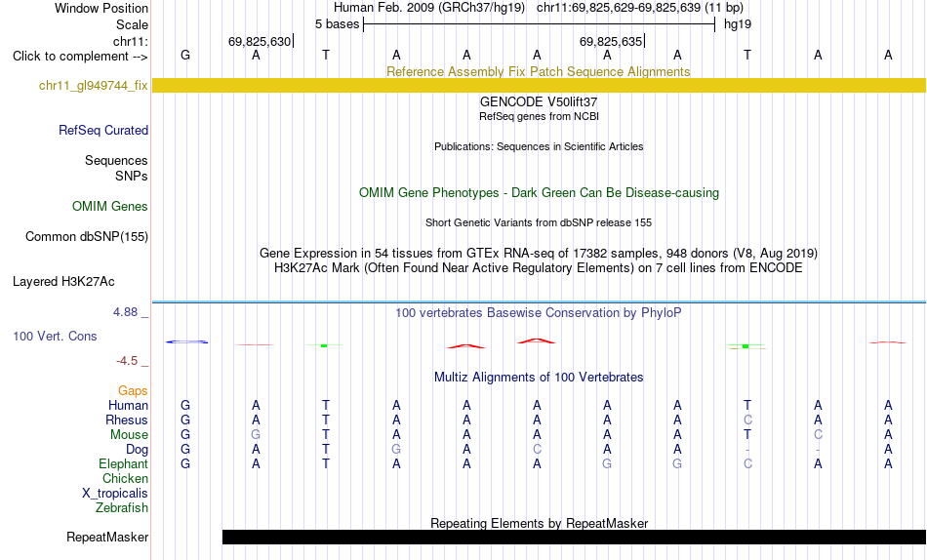Click the G base in reference sequence

tap(185, 55)
